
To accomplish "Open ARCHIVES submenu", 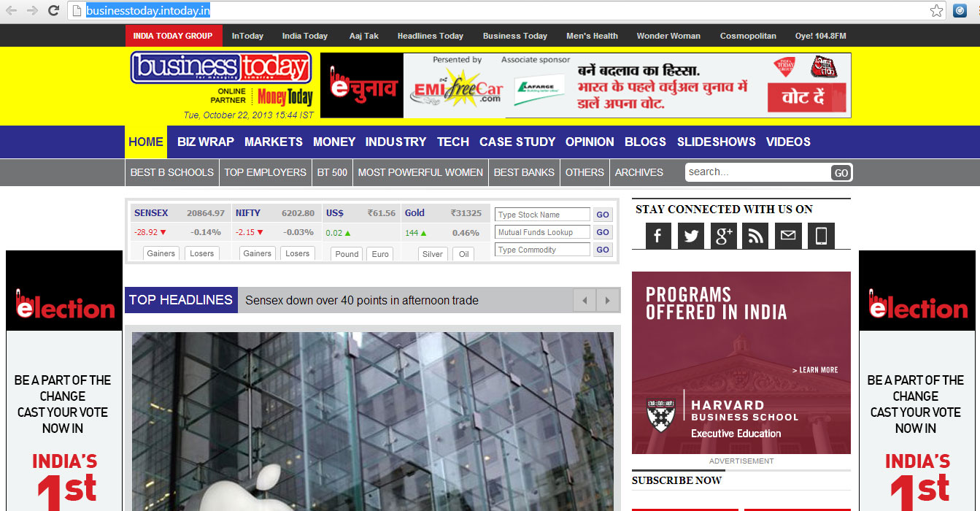I will click(639, 172).
